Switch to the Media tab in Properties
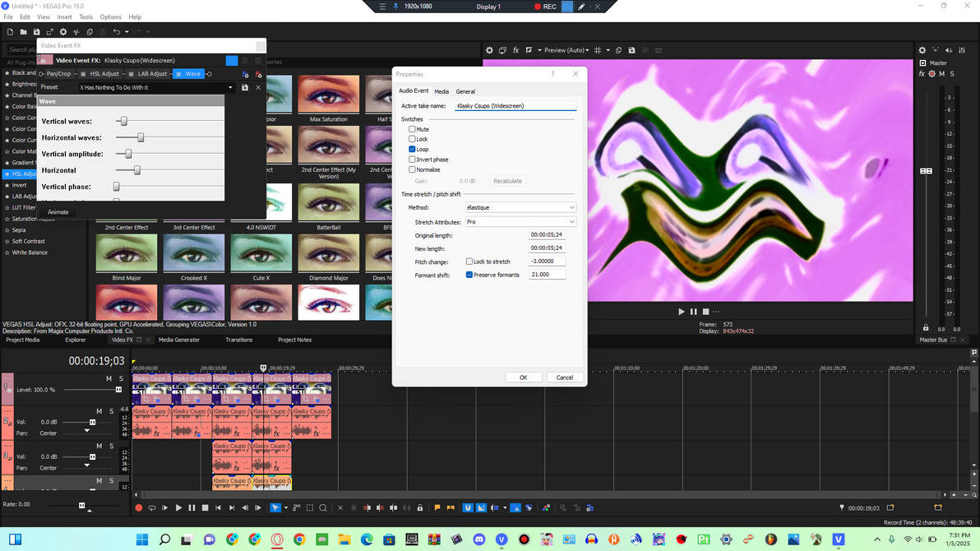This screenshot has width=980, height=551. coord(441,91)
